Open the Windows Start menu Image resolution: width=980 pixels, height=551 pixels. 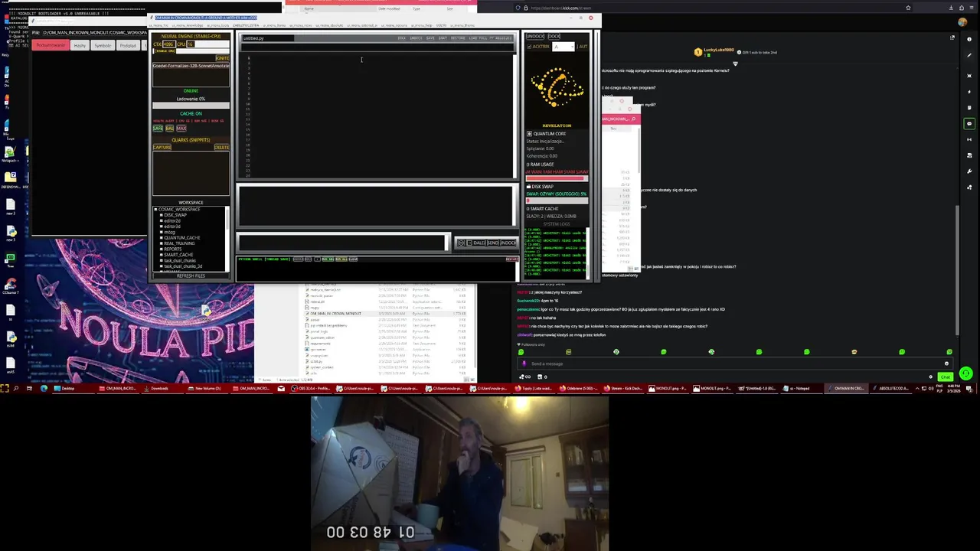point(4,388)
